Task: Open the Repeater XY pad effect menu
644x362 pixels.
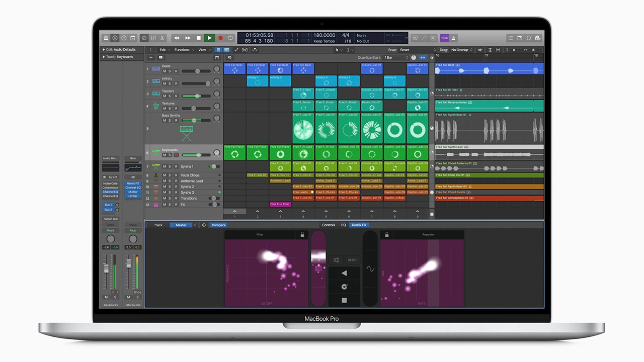Action: coord(429,234)
